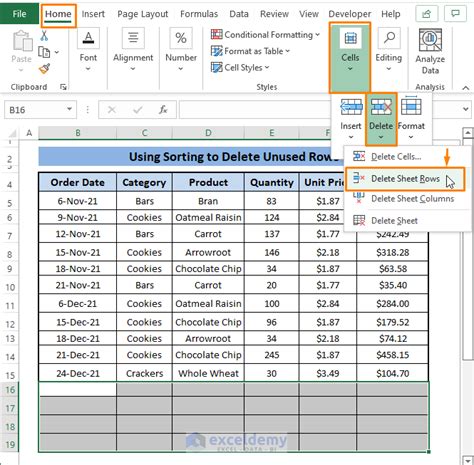The height and width of the screenshot is (465, 474).
Task: Click the Conditional Formatting icon
Action: point(217,34)
